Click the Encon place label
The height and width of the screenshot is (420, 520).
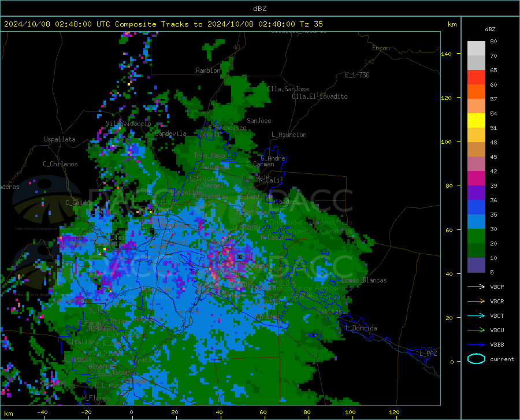click(381, 48)
